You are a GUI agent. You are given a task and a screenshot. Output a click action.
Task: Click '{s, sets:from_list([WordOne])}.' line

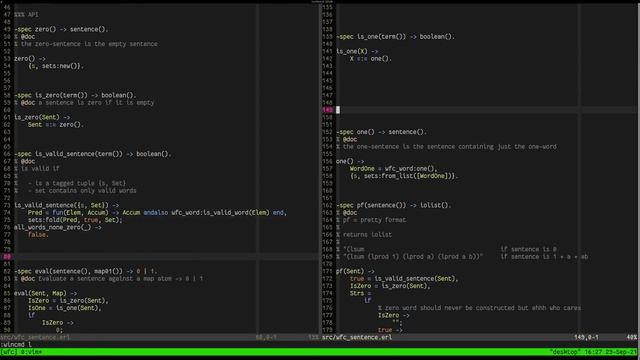(x=404, y=176)
